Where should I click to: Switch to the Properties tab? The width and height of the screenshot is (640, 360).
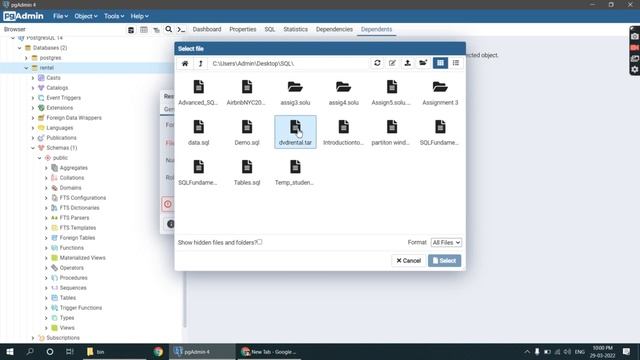tap(242, 29)
